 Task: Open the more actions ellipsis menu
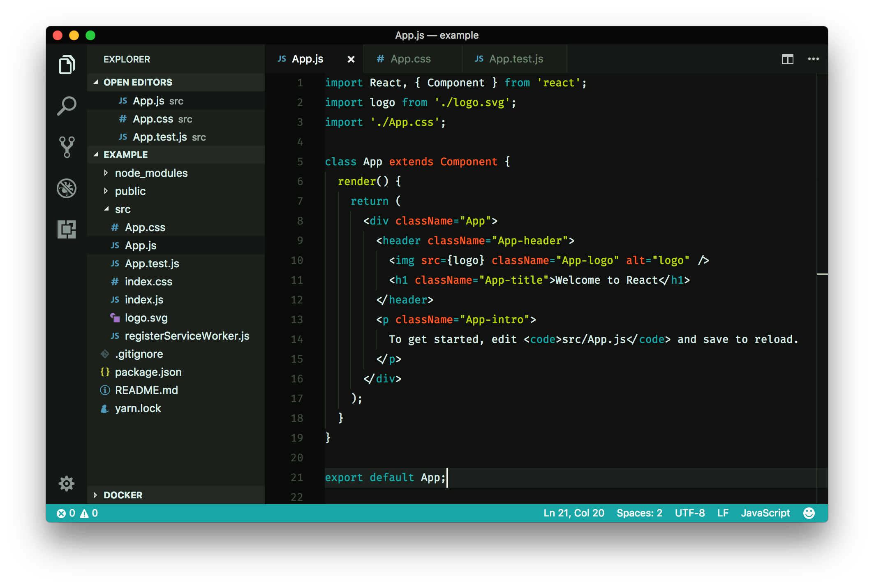coord(813,59)
